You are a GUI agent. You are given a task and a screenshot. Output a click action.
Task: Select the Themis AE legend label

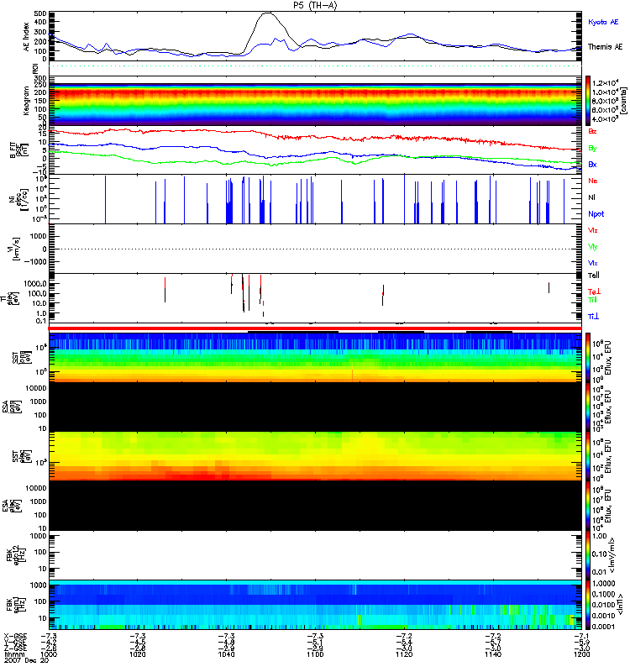(605, 47)
